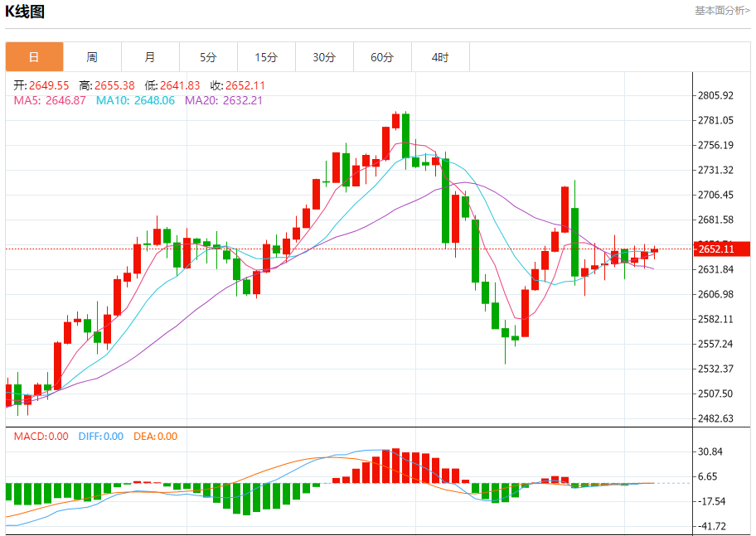Open the 5分 chart tab

(x=208, y=57)
